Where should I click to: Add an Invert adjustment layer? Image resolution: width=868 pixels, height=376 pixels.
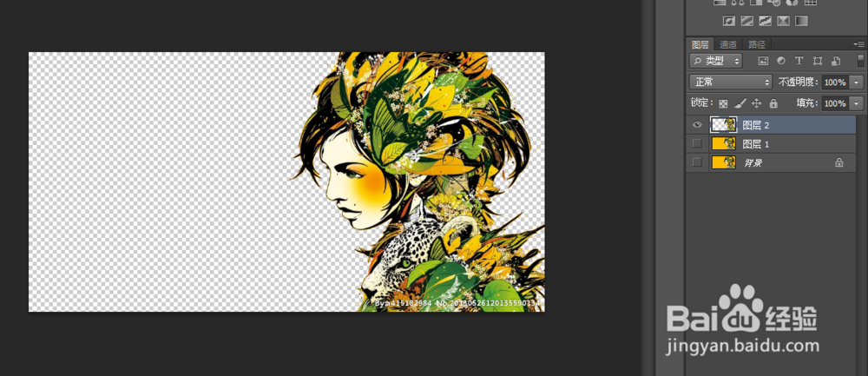[x=729, y=21]
